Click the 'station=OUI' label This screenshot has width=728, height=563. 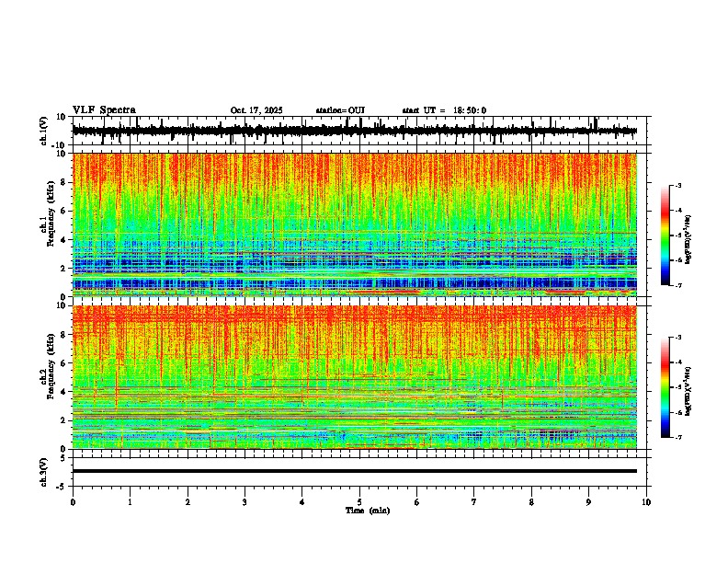[340, 110]
